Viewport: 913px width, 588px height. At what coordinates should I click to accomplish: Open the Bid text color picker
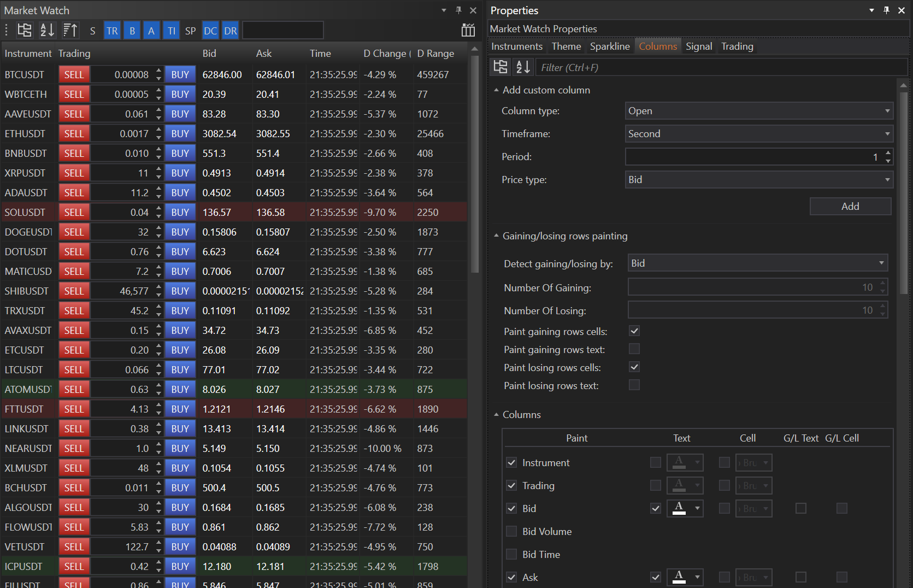pyautogui.click(x=685, y=508)
